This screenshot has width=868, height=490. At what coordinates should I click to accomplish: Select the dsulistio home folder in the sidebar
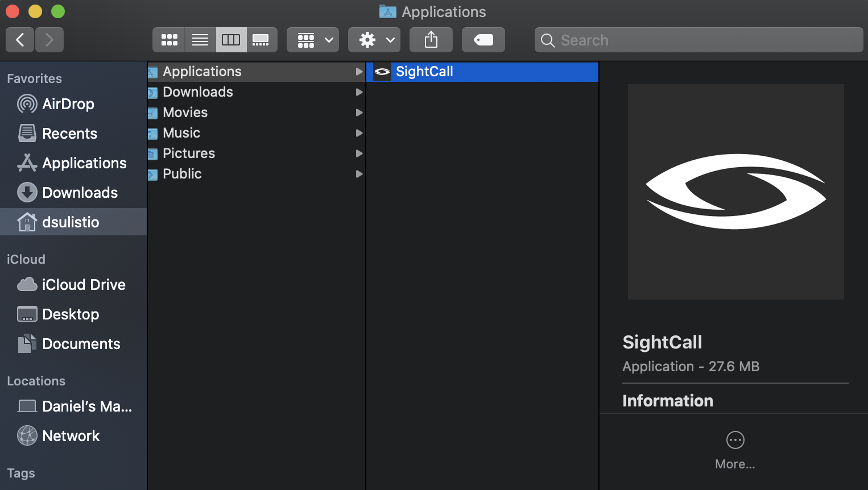[73, 222]
